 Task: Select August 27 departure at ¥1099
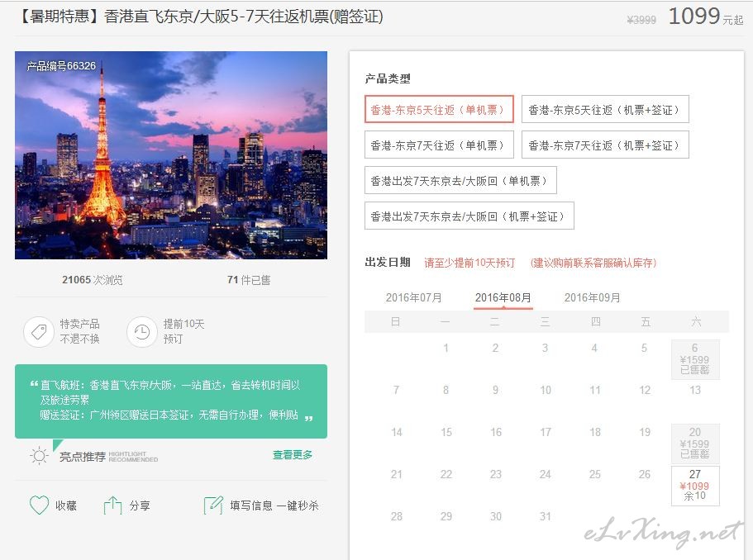(695, 485)
